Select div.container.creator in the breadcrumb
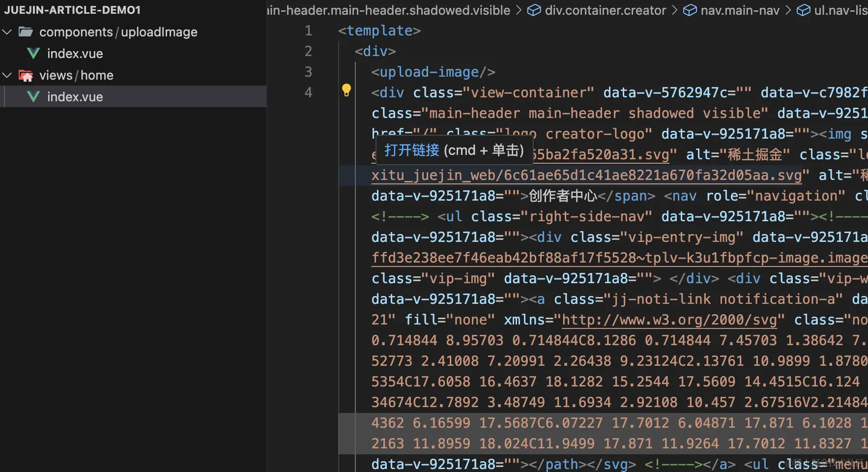Image resolution: width=868 pixels, height=472 pixels. (x=606, y=10)
